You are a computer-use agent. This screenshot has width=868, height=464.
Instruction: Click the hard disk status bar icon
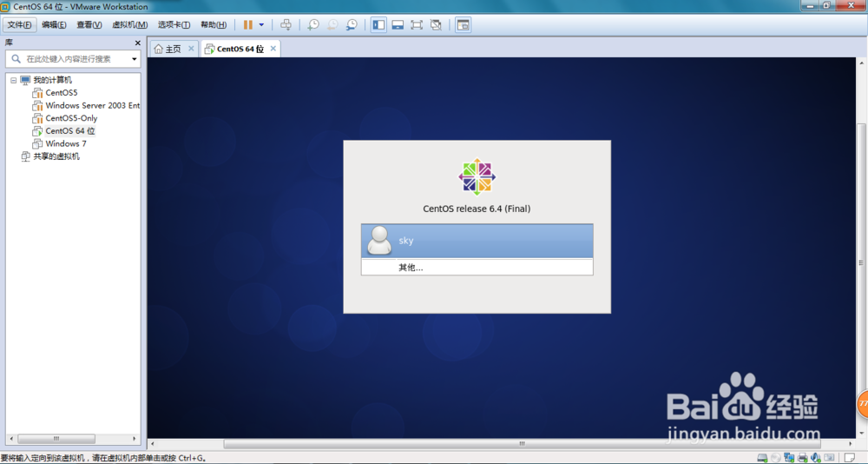(762, 458)
